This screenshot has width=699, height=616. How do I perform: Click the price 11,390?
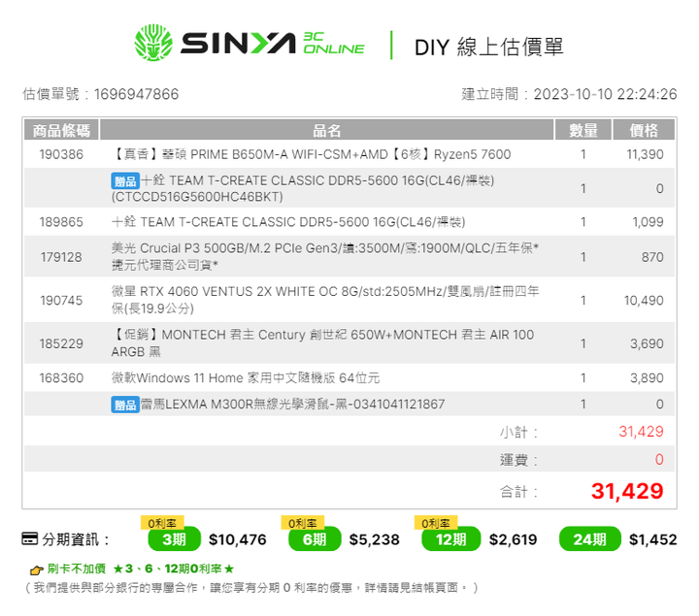pos(645,154)
